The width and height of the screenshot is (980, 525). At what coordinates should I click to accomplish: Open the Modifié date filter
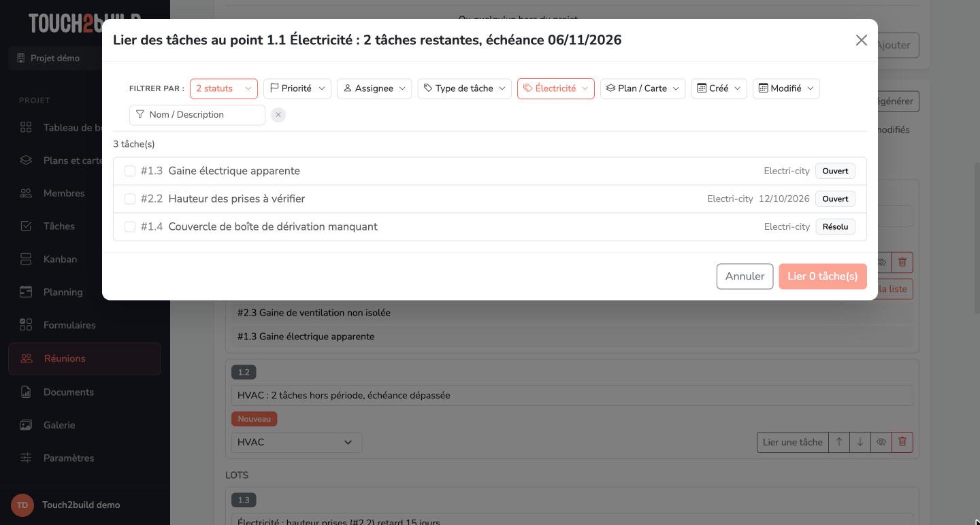click(786, 88)
